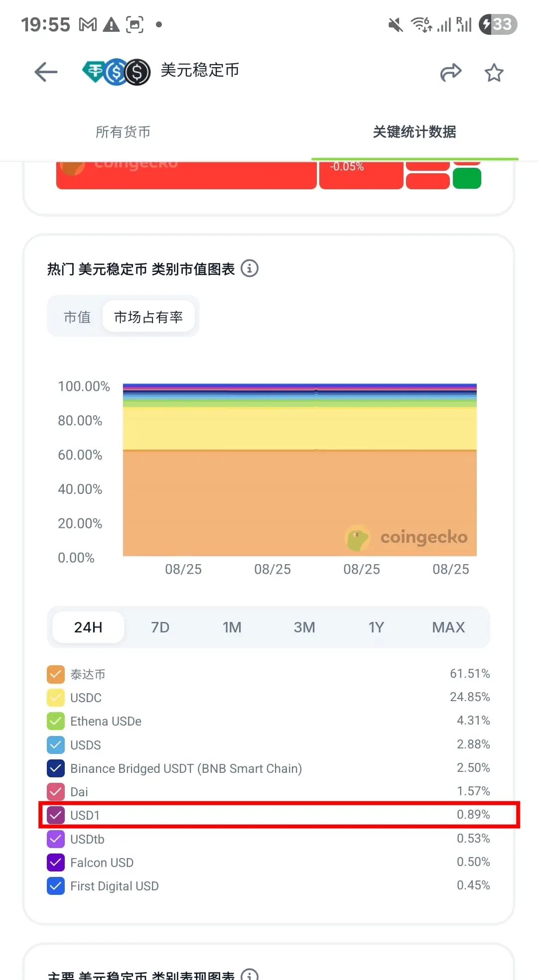The width and height of the screenshot is (538, 980).
Task: Tap the share arrow icon
Action: pyautogui.click(x=451, y=72)
